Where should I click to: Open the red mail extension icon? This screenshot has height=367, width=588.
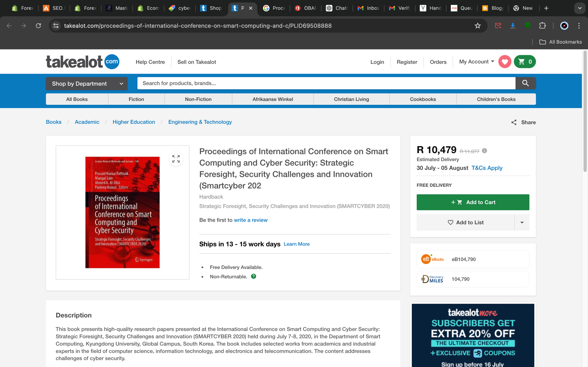pos(498,26)
